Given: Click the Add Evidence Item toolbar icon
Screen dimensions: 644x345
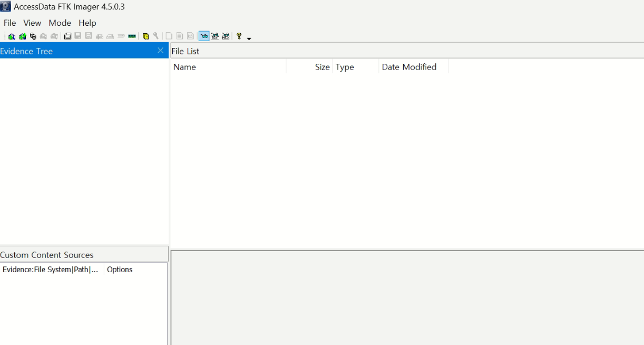Looking at the screenshot, I should click(x=12, y=36).
